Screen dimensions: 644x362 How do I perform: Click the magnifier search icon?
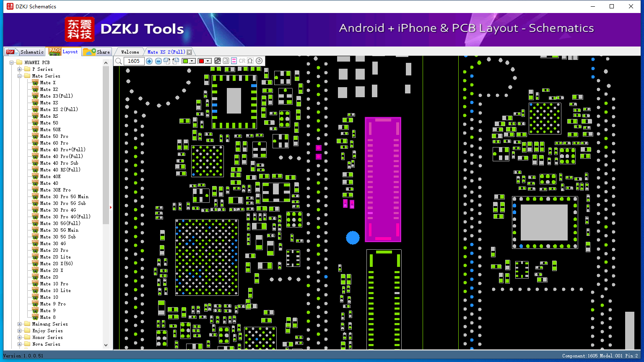tap(119, 61)
